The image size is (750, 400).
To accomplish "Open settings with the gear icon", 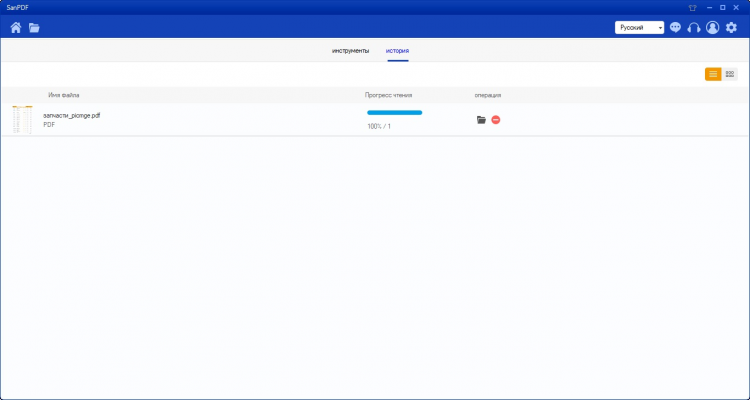I will [731, 28].
